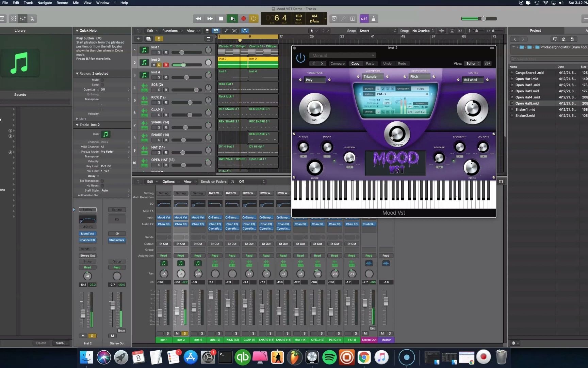Open the Navigate menu
Viewport: 588px width, 368px height.
(45, 3)
